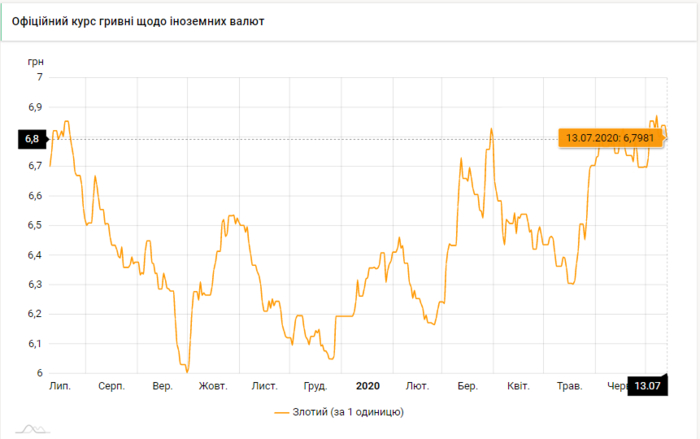Click the 7 value at y-axis top
This screenshot has width=700, height=439.
(x=39, y=77)
